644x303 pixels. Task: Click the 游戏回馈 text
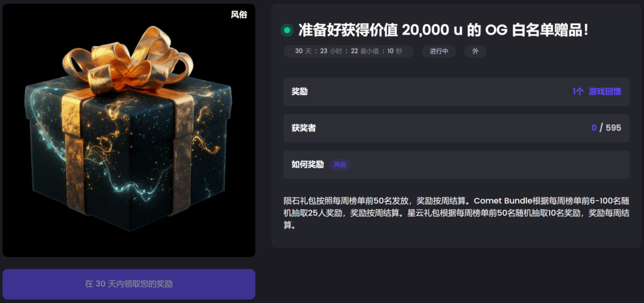pos(605,92)
